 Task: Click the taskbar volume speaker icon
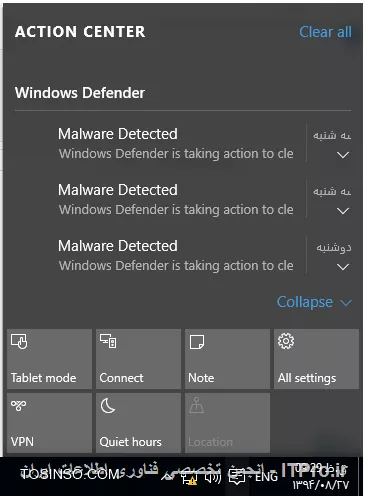click(x=213, y=479)
